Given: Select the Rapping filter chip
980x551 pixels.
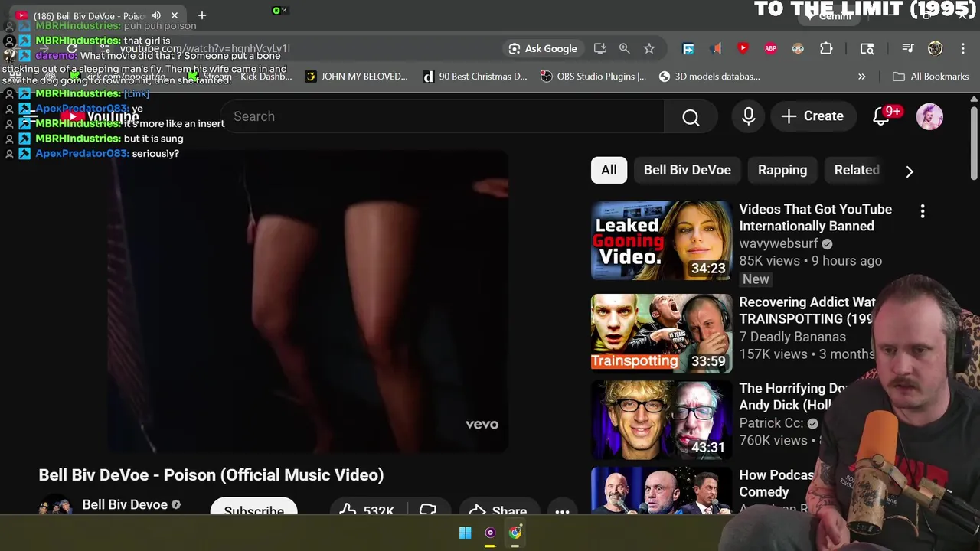Looking at the screenshot, I should 782,170.
